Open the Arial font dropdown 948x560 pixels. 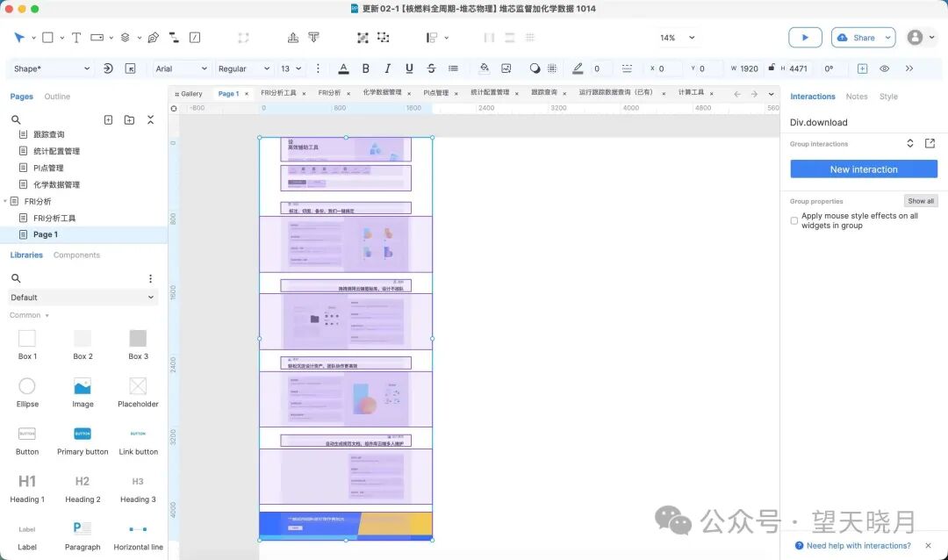(x=180, y=68)
